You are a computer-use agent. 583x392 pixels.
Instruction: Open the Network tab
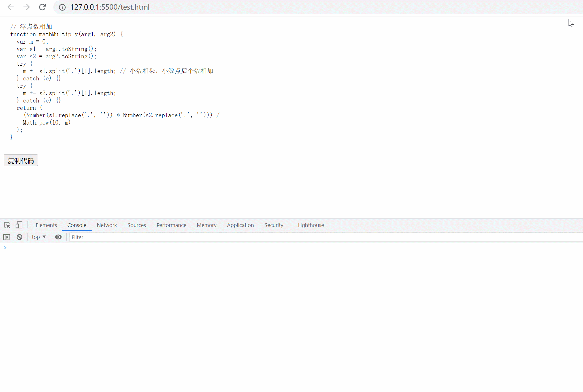point(107,225)
